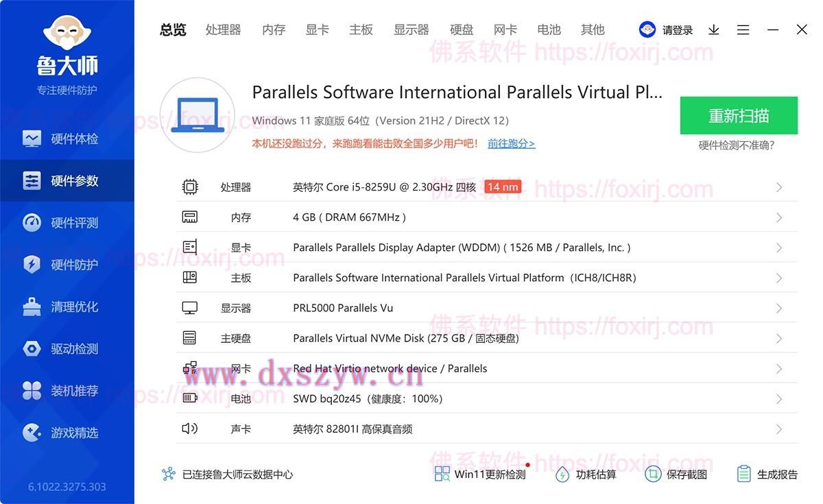
Task: Switch to the 电池 tab
Action: (549, 29)
